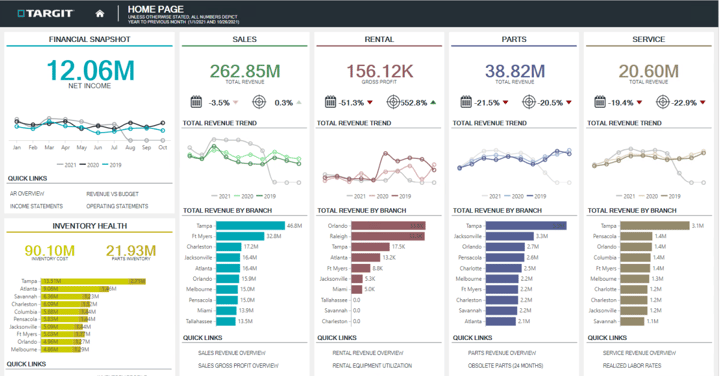
Task: Click the 90.10M inventory cost value
Action: click(50, 251)
